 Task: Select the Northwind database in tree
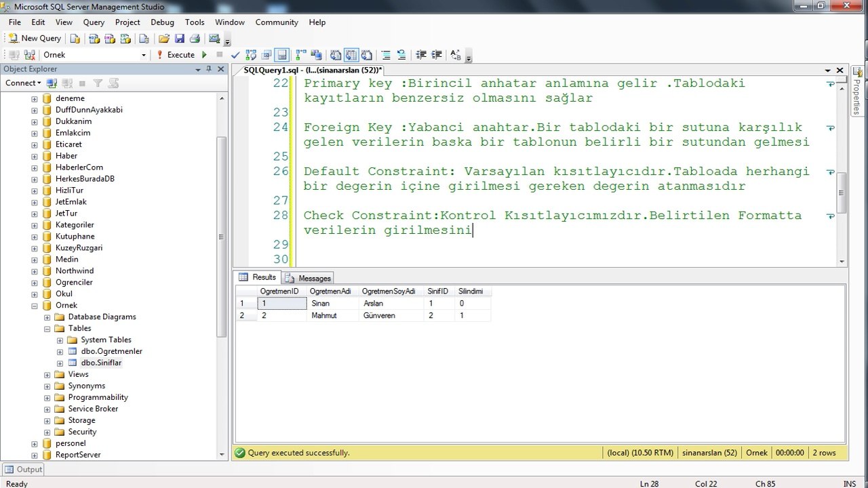(75, 271)
